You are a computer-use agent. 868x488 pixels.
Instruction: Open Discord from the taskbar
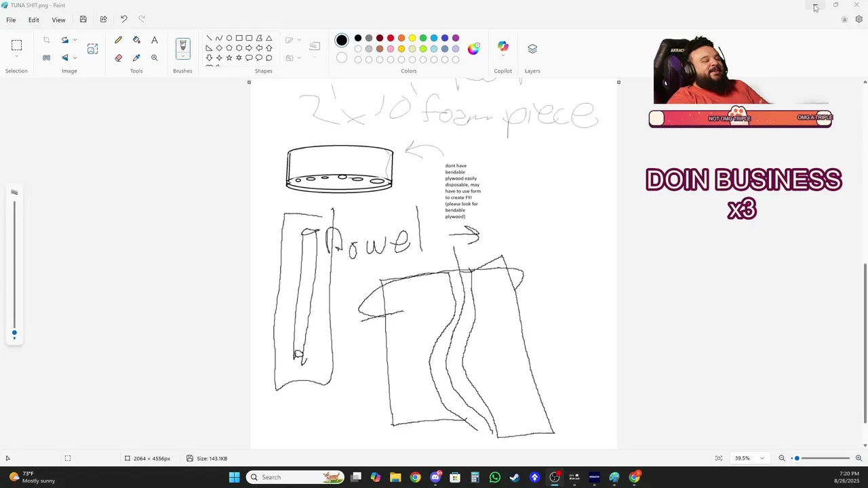(435, 477)
